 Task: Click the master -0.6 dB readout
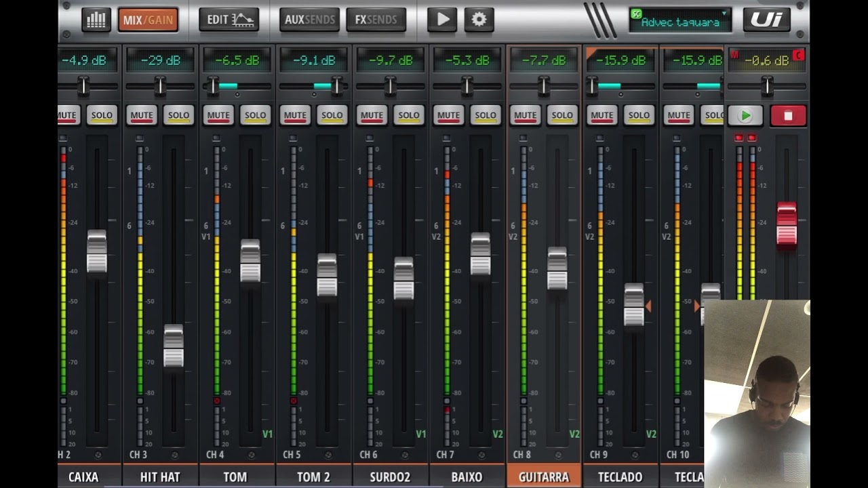pos(767,60)
